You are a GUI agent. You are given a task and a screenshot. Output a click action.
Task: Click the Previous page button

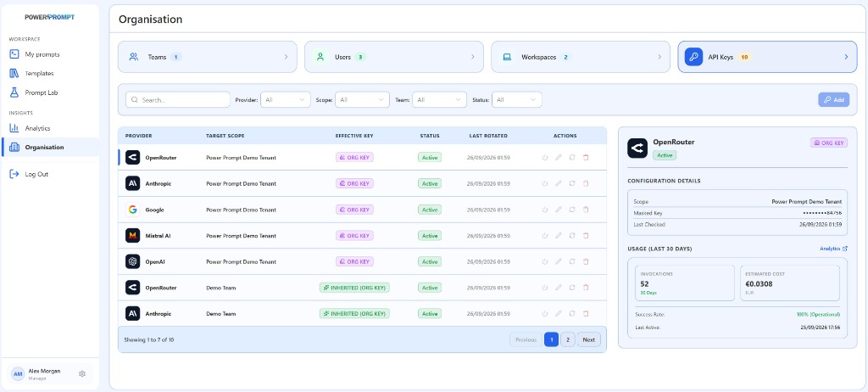click(526, 340)
